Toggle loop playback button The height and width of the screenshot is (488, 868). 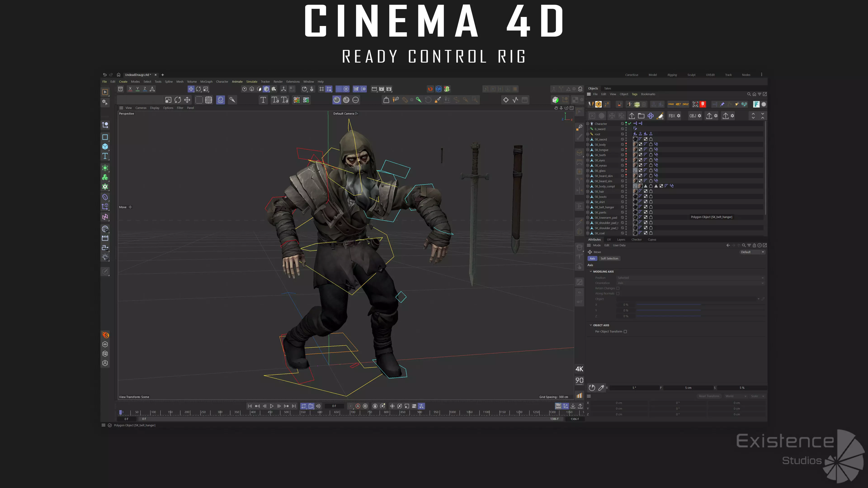click(304, 406)
